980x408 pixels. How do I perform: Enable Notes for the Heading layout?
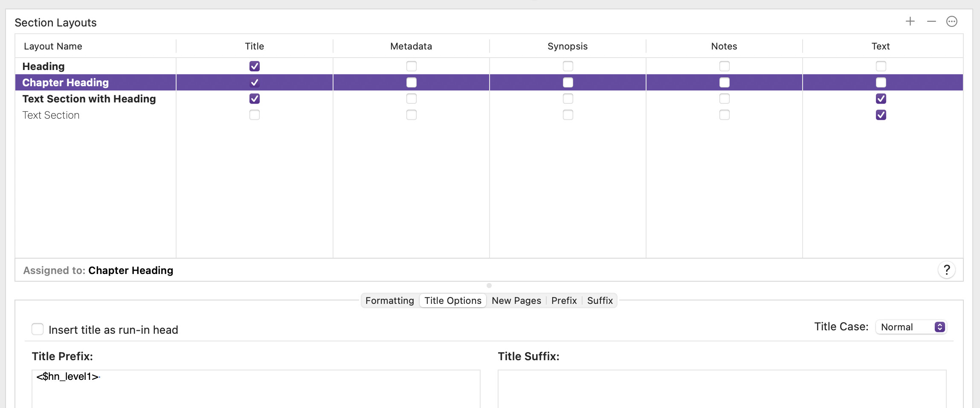pos(724,66)
